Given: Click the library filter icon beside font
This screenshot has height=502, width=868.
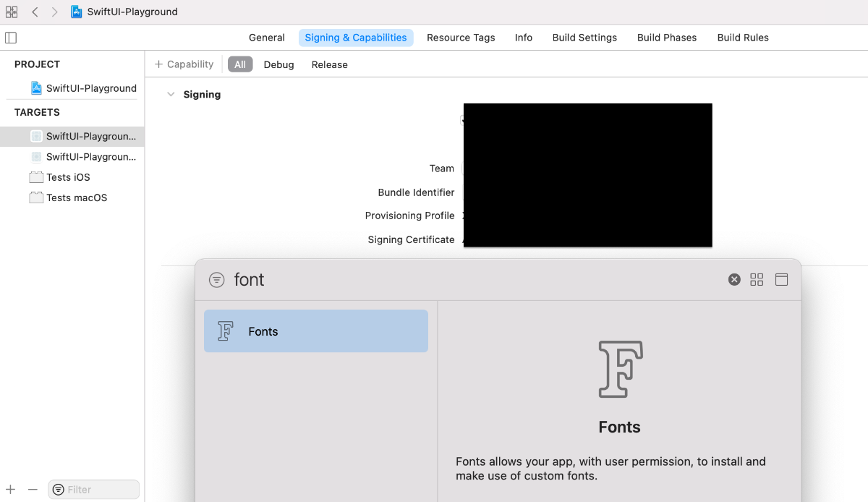Looking at the screenshot, I should 216,280.
